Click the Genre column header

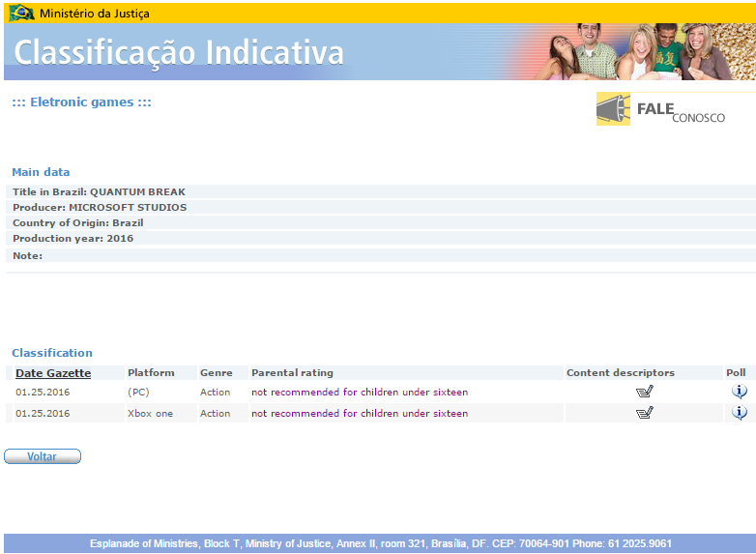[216, 372]
